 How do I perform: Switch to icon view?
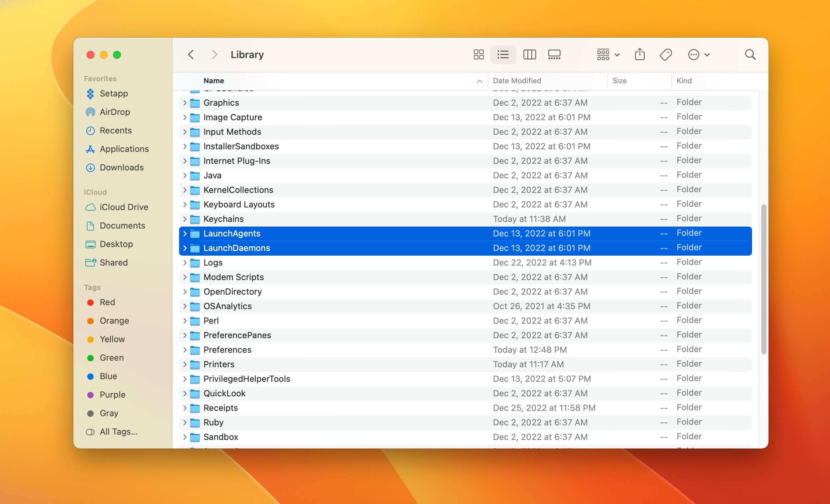(x=478, y=54)
